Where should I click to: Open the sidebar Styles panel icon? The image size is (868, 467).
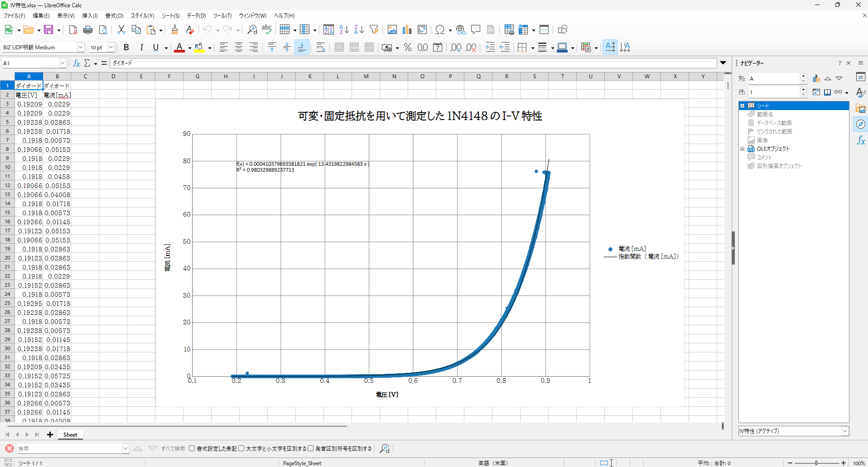861,92
